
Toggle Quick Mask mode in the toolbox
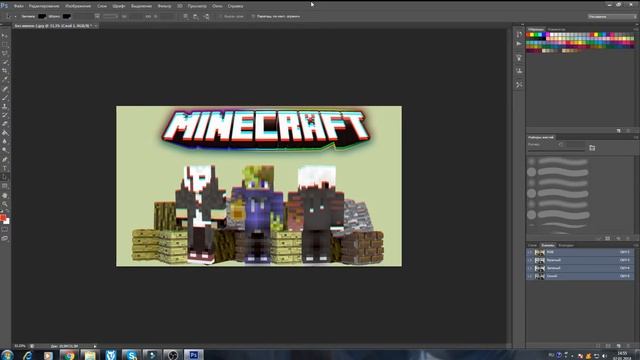coord(4,230)
